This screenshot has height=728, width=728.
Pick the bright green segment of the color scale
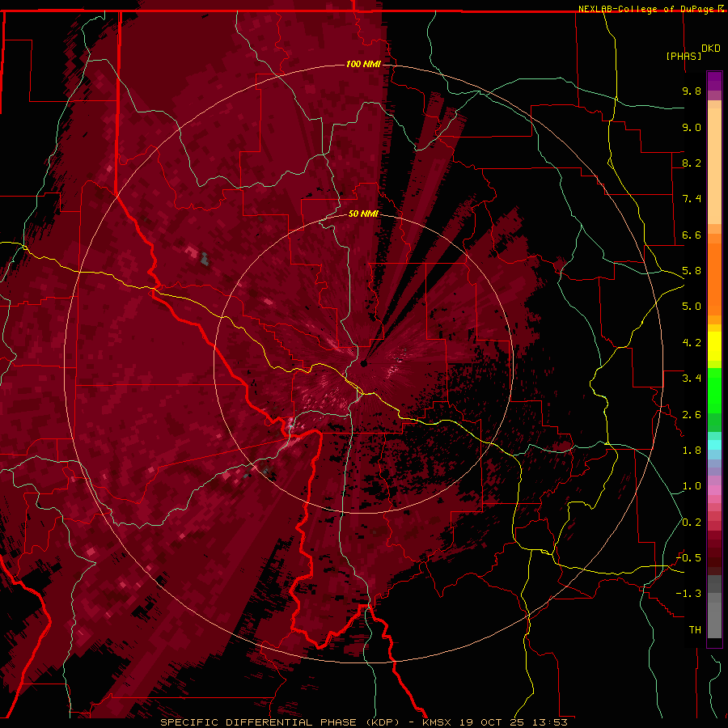pyautogui.click(x=714, y=390)
